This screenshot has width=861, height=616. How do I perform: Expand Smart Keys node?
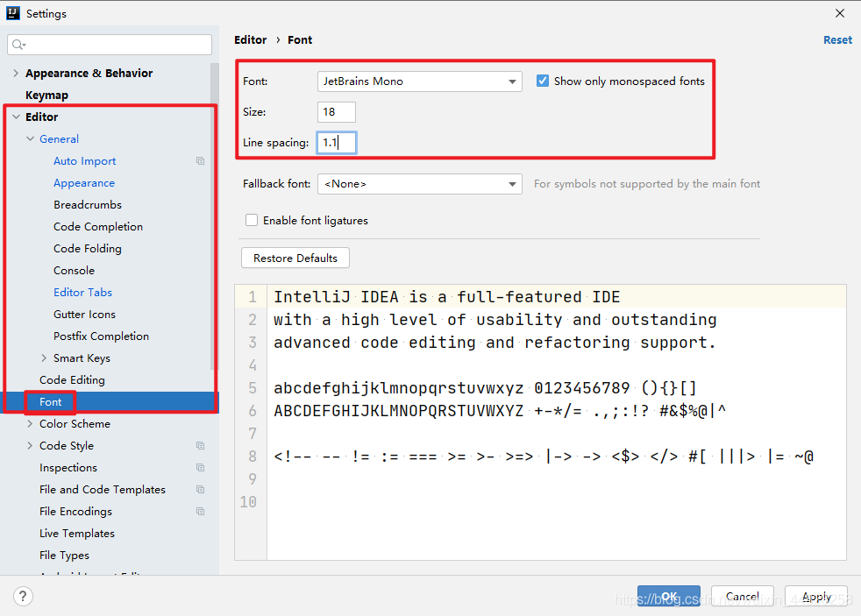click(x=44, y=358)
